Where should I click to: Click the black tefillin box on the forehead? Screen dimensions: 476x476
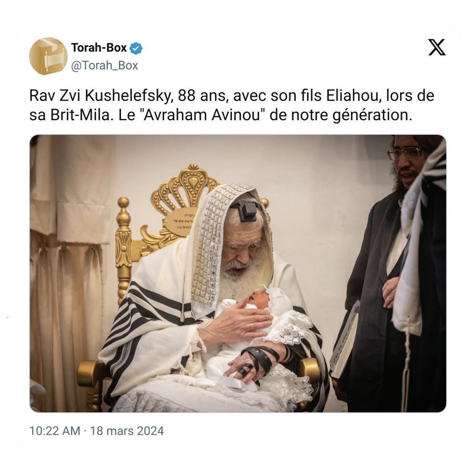pos(246,210)
